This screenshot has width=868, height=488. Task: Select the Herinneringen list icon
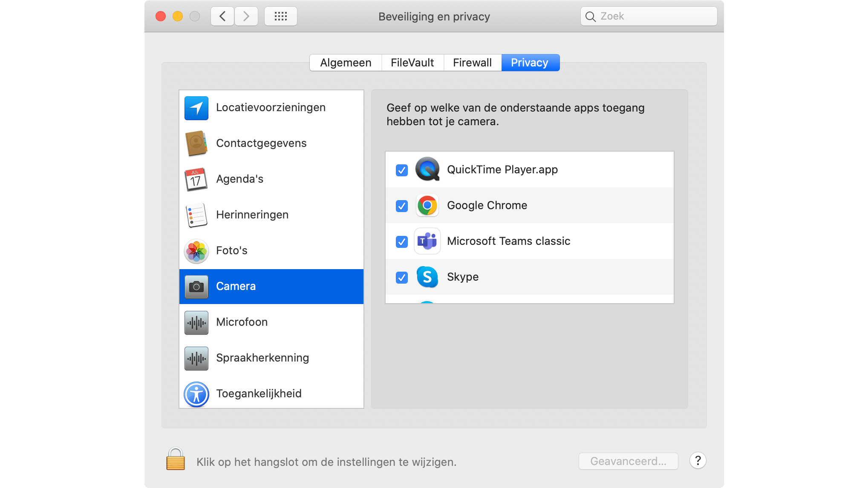[196, 215]
